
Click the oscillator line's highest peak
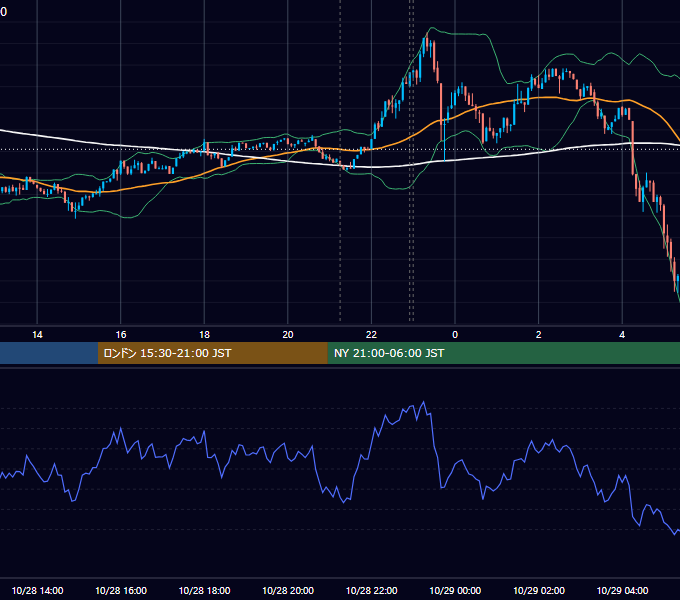424,402
